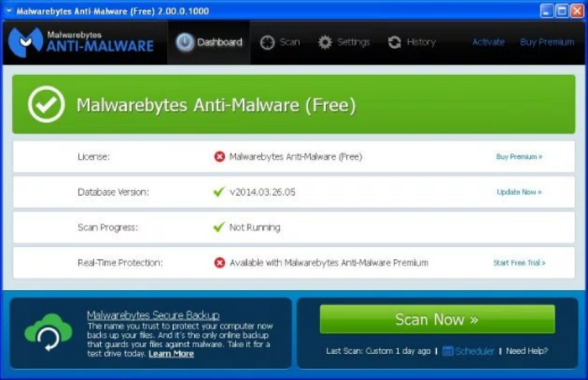
Task: Click the "Not Running" status text
Action: (x=255, y=227)
